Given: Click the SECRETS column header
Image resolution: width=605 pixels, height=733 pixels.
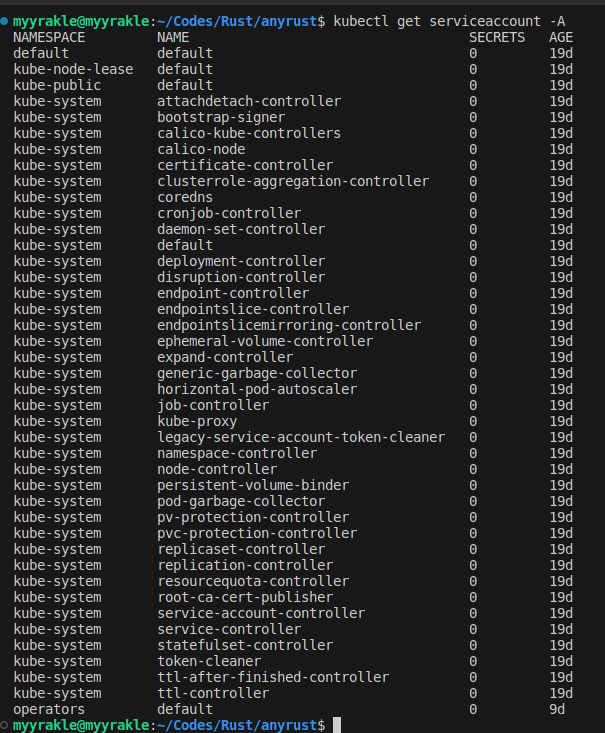Looking at the screenshot, I should [497, 37].
